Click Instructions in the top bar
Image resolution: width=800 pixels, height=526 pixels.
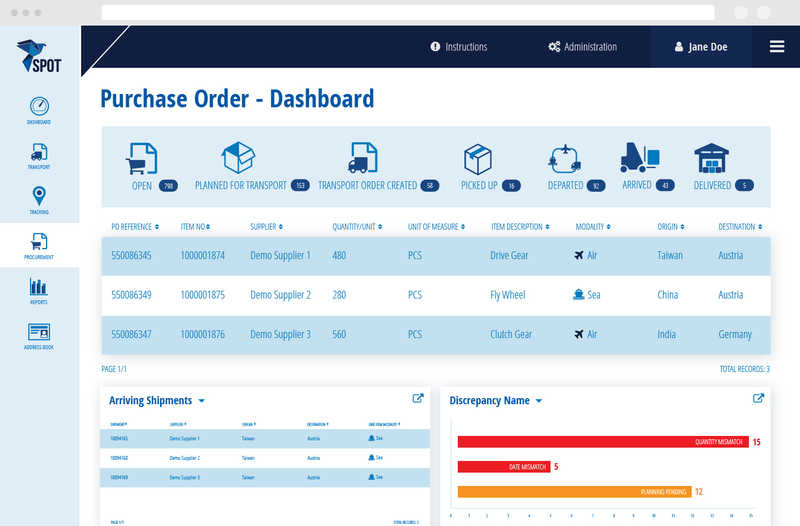[458, 47]
